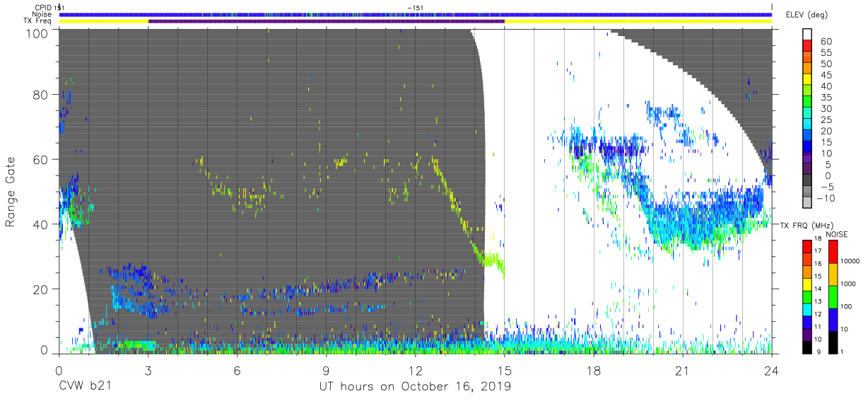Viewport: 868px width, 401px height.
Task: Click the '1000' label on NOISE colorbar
Action: tap(848, 285)
